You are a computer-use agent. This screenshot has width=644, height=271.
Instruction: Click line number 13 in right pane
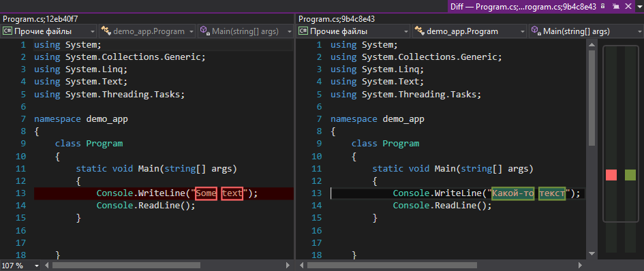point(317,193)
